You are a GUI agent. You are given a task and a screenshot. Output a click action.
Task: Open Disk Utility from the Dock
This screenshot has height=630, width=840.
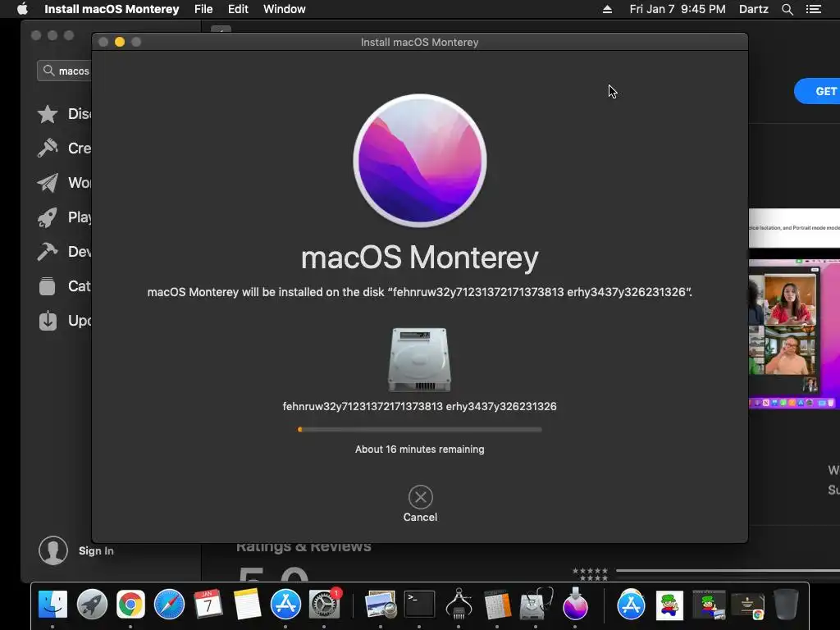pos(536,605)
